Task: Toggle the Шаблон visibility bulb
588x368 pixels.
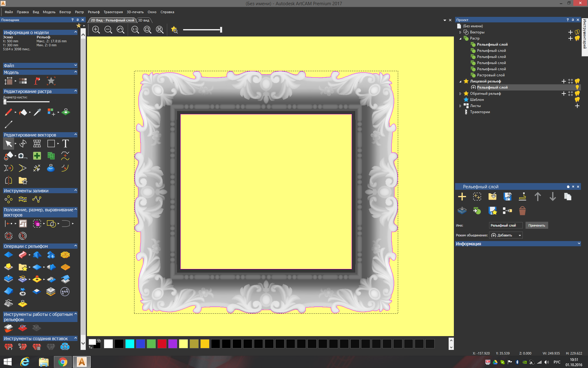Action: point(577,100)
